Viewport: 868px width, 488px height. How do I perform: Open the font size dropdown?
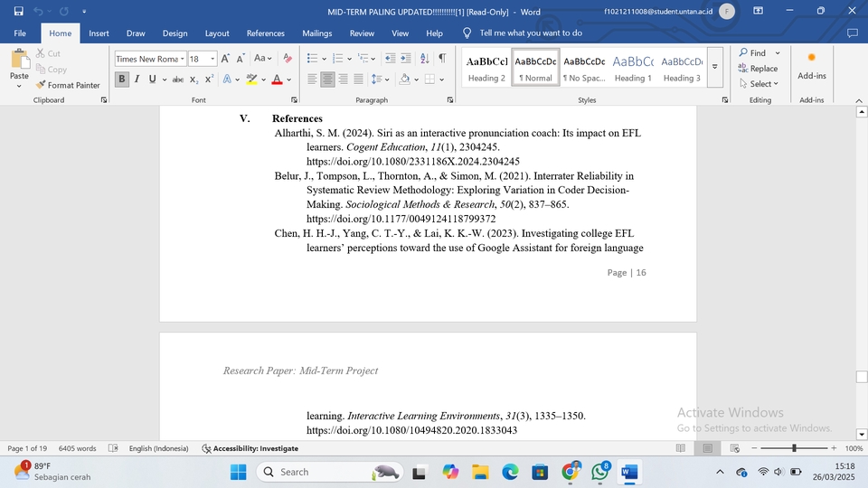212,59
